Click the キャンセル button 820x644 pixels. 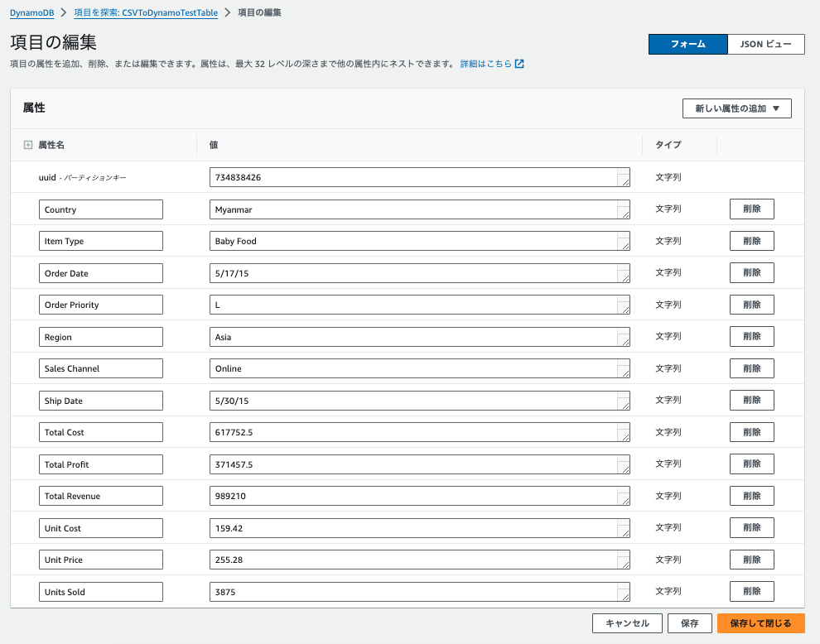click(626, 623)
